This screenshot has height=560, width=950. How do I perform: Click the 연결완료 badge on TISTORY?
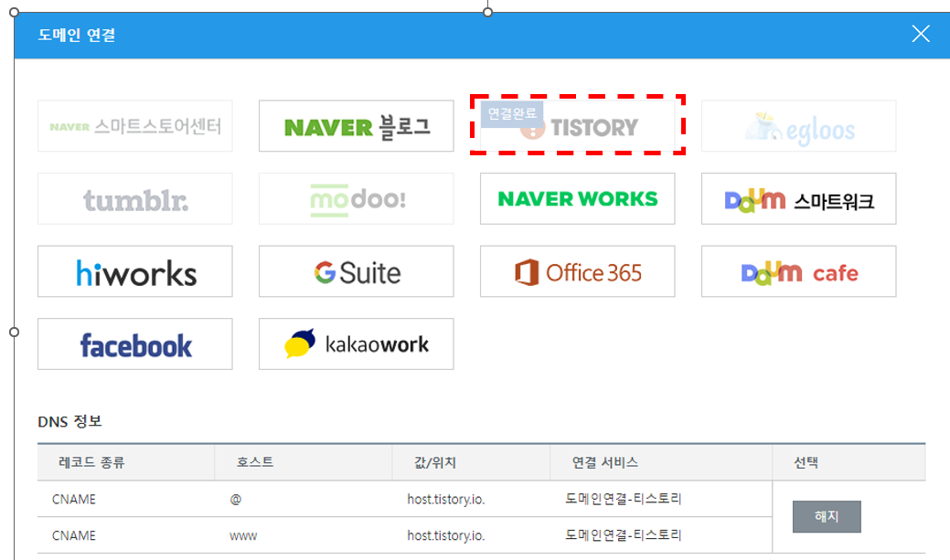pyautogui.click(x=512, y=114)
